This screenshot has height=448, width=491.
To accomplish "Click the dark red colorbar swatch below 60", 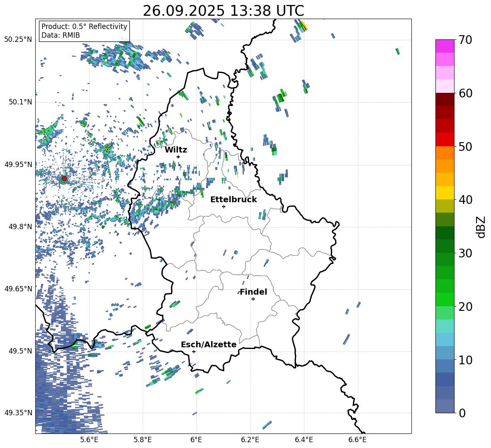I will pyautogui.click(x=445, y=99).
